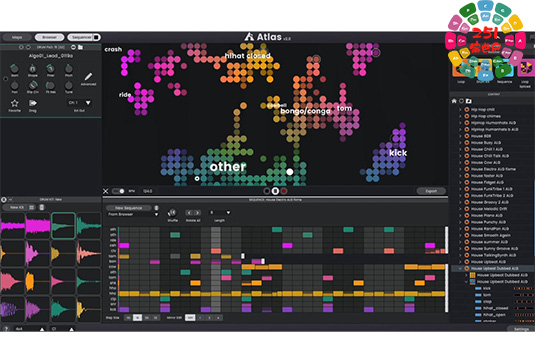Click the 'hihat closed' cluster label

[247, 56]
